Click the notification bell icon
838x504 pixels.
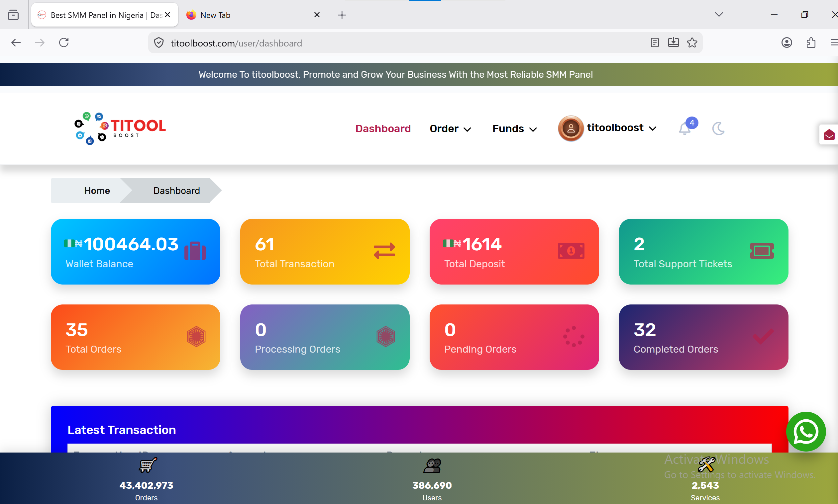tap(685, 129)
